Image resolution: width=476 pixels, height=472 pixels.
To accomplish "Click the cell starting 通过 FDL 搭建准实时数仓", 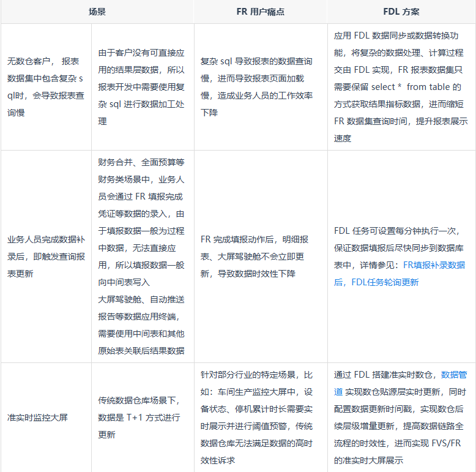I will 401,418.
